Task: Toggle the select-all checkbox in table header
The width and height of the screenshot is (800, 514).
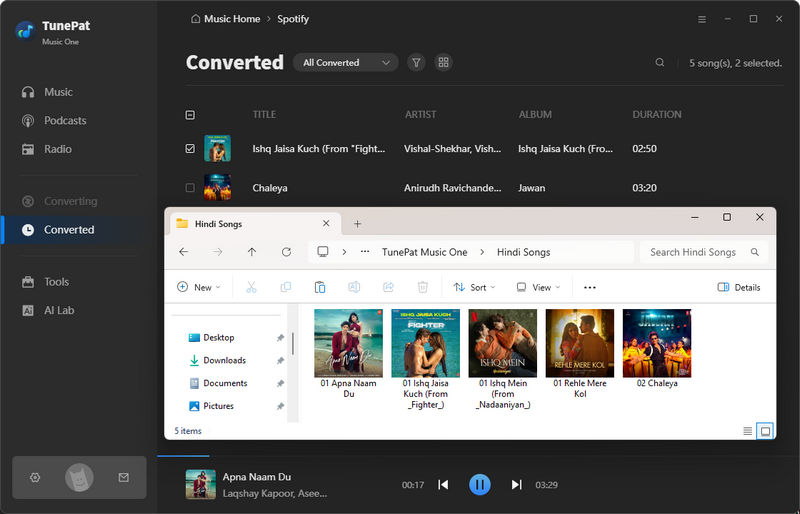Action: pos(191,115)
